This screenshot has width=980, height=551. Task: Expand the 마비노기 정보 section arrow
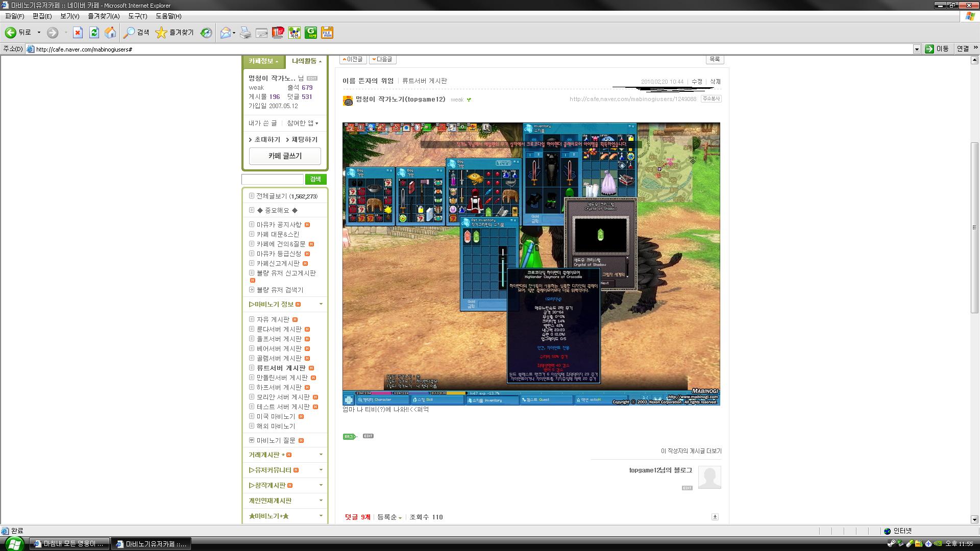coord(321,304)
